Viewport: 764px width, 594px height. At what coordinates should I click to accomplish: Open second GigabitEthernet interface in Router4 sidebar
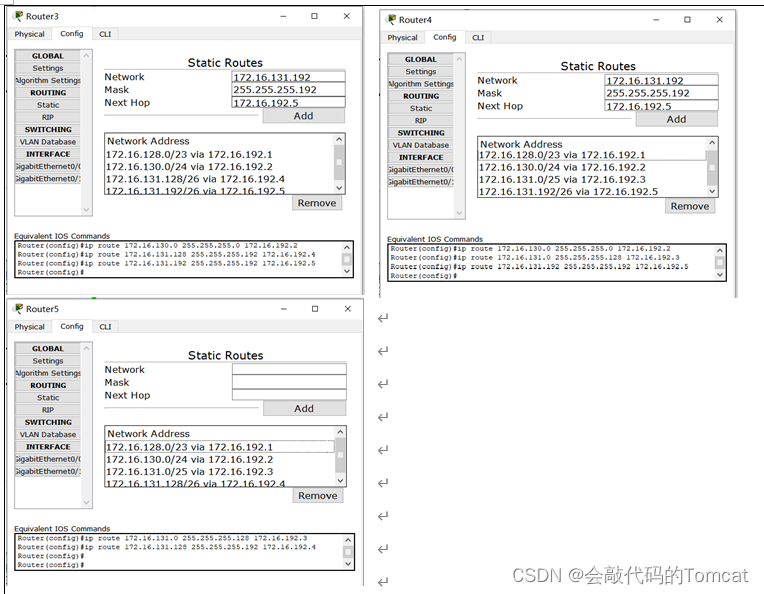pyautogui.click(x=421, y=182)
